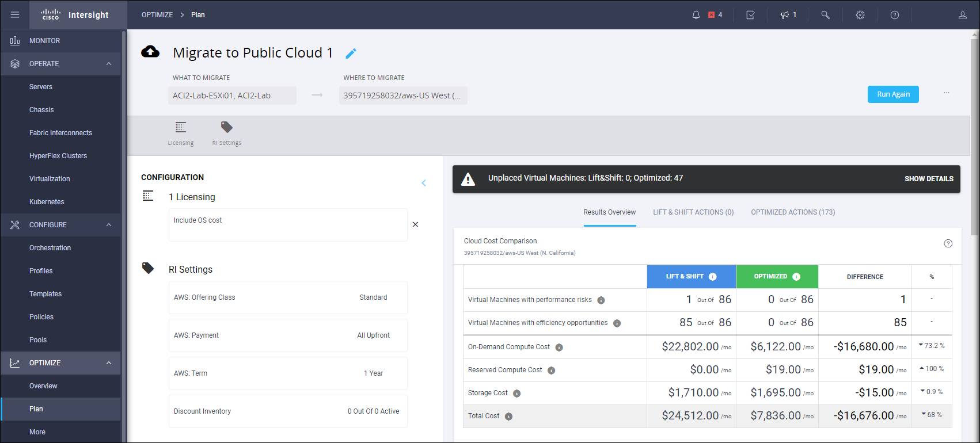The image size is (980, 443).
Task: Show info for efficiency opportunities row
Action: [617, 323]
